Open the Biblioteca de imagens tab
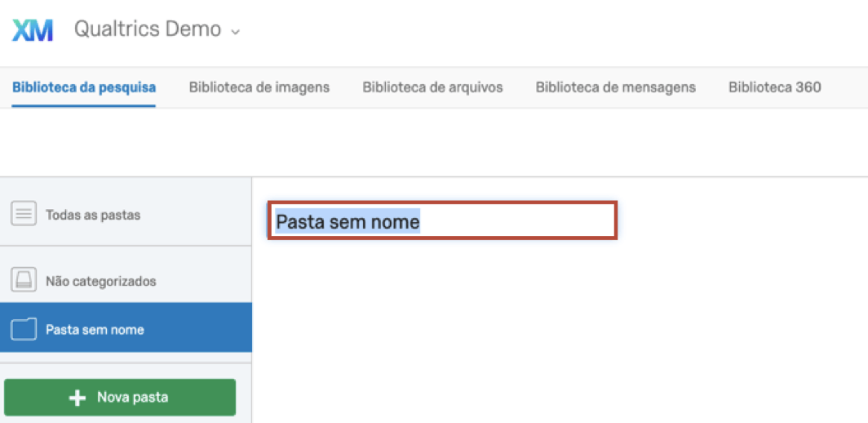 259,87
